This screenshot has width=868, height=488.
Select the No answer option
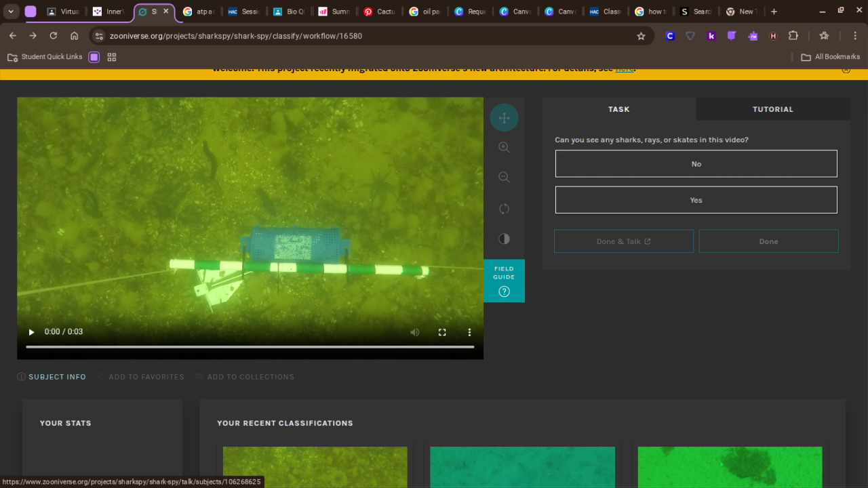click(x=696, y=164)
